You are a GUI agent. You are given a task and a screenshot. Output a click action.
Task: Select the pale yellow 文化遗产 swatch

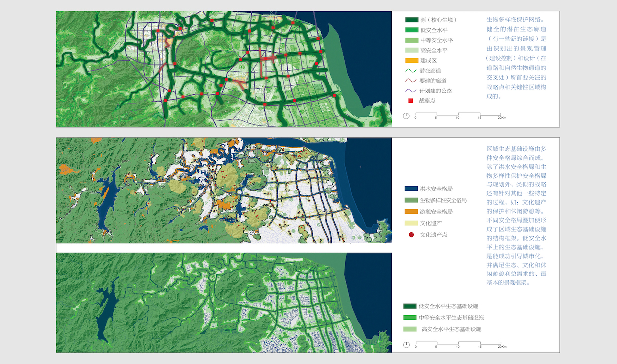click(x=411, y=223)
